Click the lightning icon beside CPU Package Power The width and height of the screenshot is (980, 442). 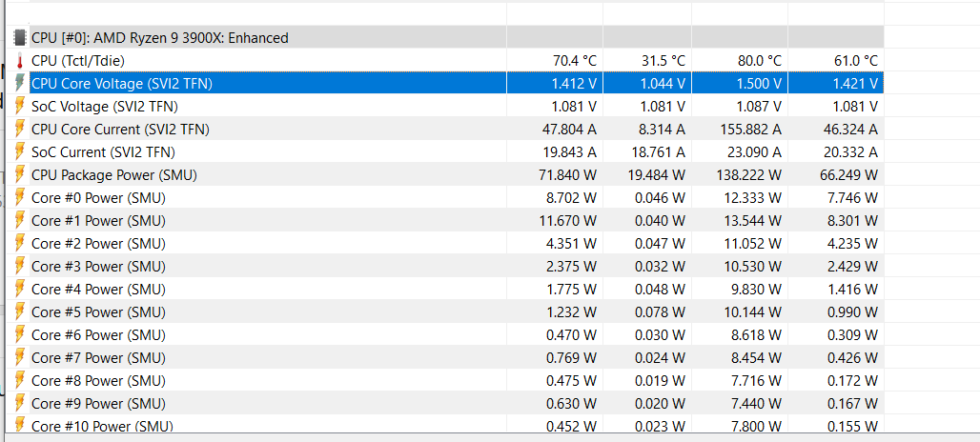click(x=20, y=175)
